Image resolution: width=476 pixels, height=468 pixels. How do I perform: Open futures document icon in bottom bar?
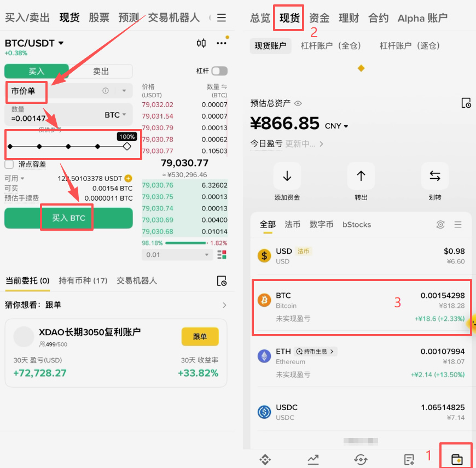(409, 459)
